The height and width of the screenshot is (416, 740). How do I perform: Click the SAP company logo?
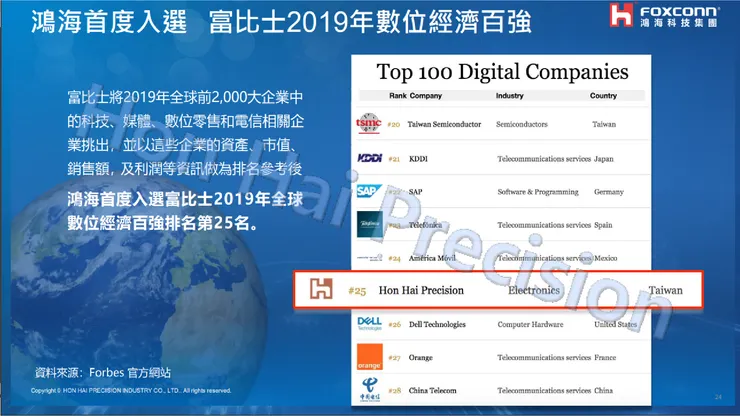pyautogui.click(x=369, y=191)
